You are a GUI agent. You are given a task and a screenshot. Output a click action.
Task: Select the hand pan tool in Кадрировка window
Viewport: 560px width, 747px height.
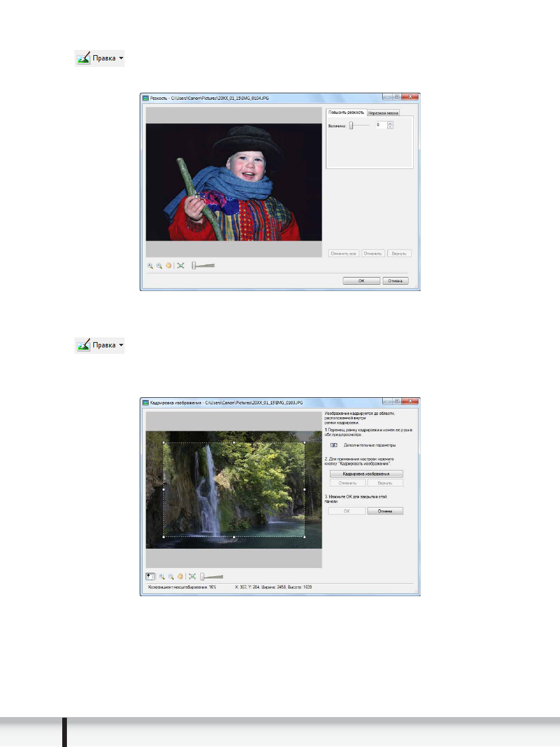pos(180,577)
